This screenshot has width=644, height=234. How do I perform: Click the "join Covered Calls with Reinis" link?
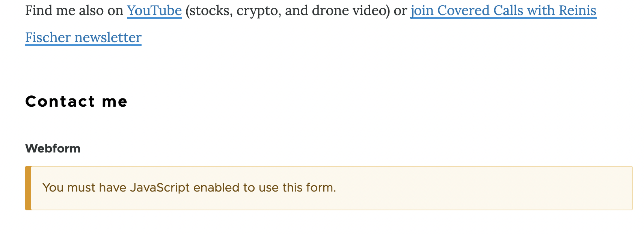point(503,11)
